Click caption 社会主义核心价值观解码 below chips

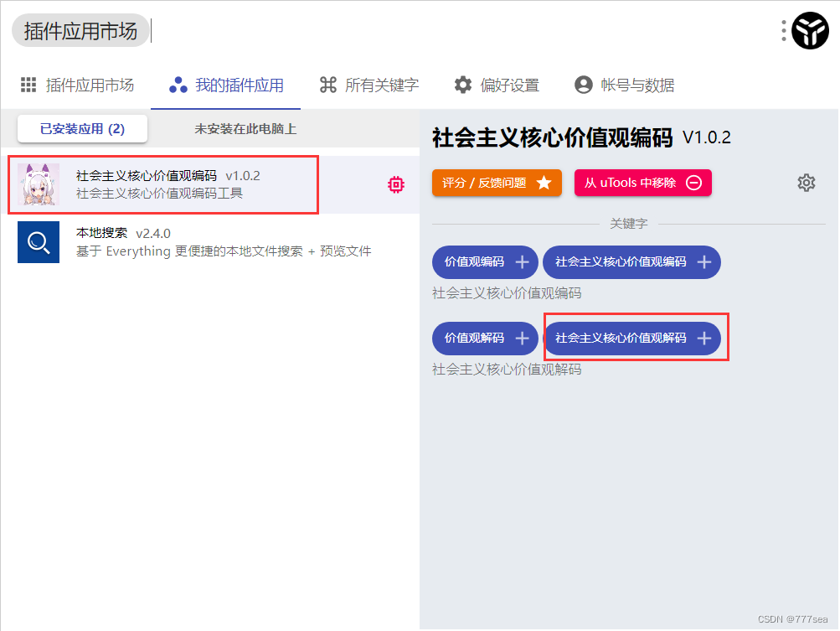(x=507, y=370)
